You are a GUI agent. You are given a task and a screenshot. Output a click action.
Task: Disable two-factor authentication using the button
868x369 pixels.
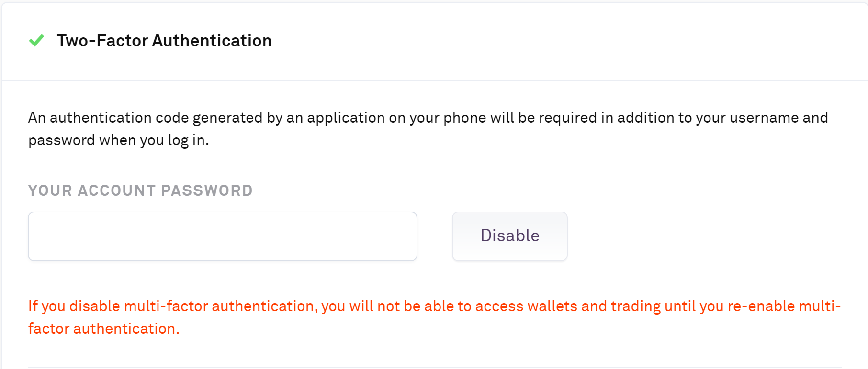(509, 236)
